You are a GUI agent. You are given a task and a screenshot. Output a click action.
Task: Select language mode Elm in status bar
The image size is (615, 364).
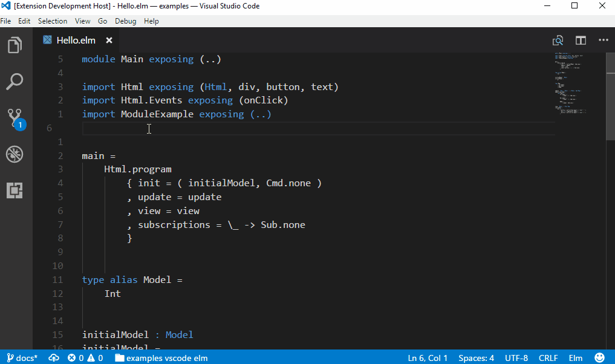pos(575,358)
